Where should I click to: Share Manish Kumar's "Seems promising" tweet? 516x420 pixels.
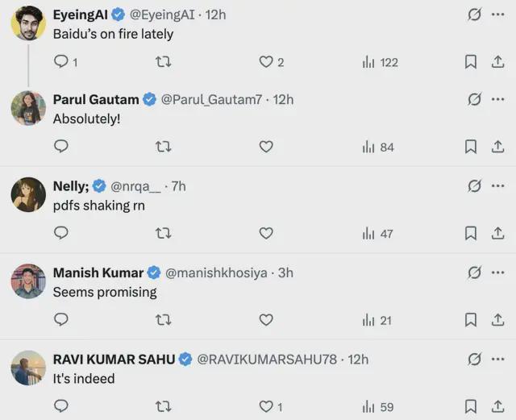click(498, 320)
